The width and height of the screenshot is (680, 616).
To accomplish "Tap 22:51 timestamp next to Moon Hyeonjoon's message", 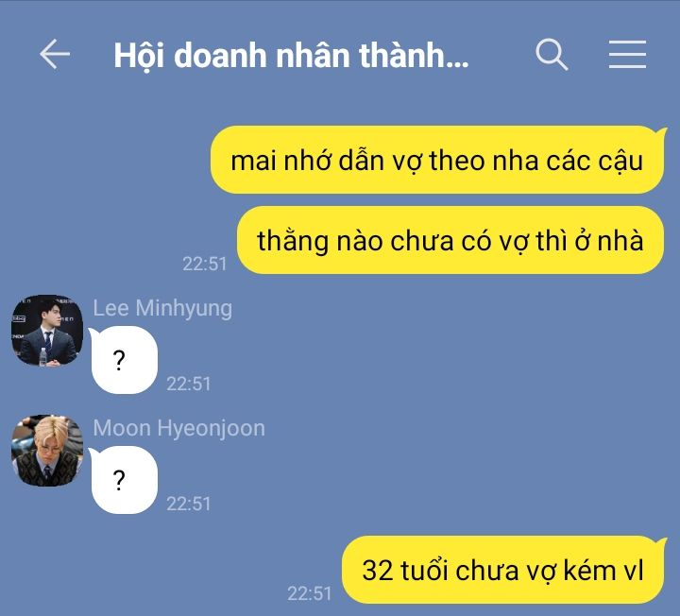I will click(x=189, y=505).
